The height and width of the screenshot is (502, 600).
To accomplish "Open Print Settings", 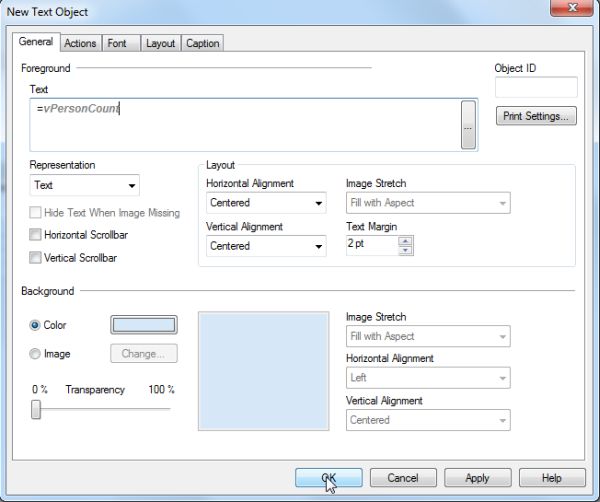I will pos(536,116).
